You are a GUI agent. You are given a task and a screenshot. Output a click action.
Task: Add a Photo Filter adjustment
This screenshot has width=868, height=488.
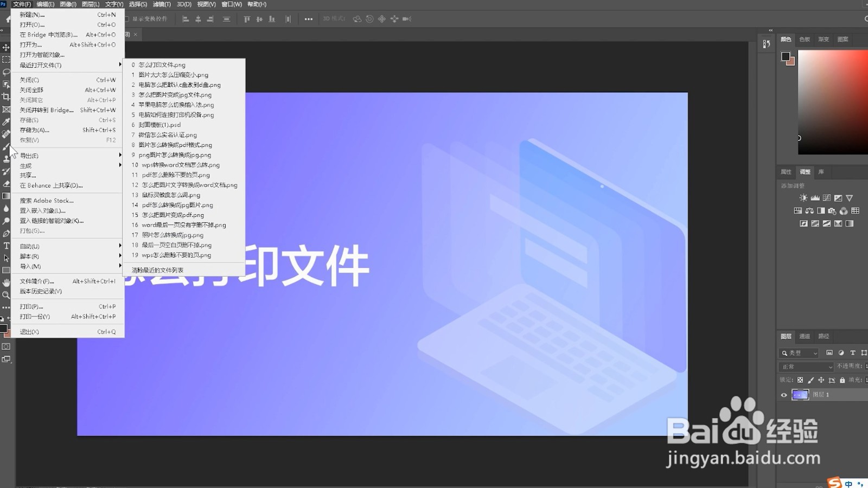pyautogui.click(x=832, y=211)
